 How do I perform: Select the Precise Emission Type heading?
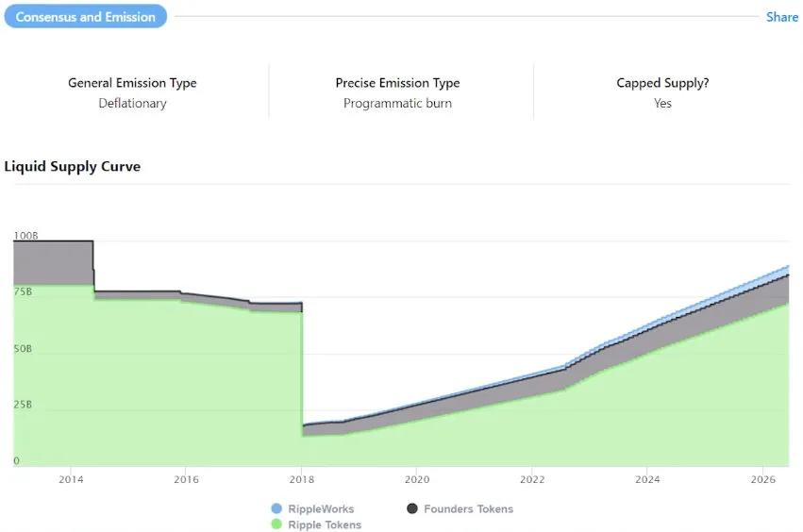click(397, 83)
